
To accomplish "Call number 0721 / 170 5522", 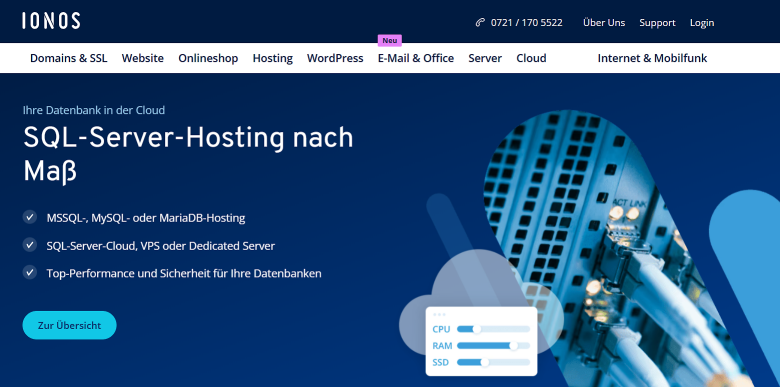I will point(526,23).
